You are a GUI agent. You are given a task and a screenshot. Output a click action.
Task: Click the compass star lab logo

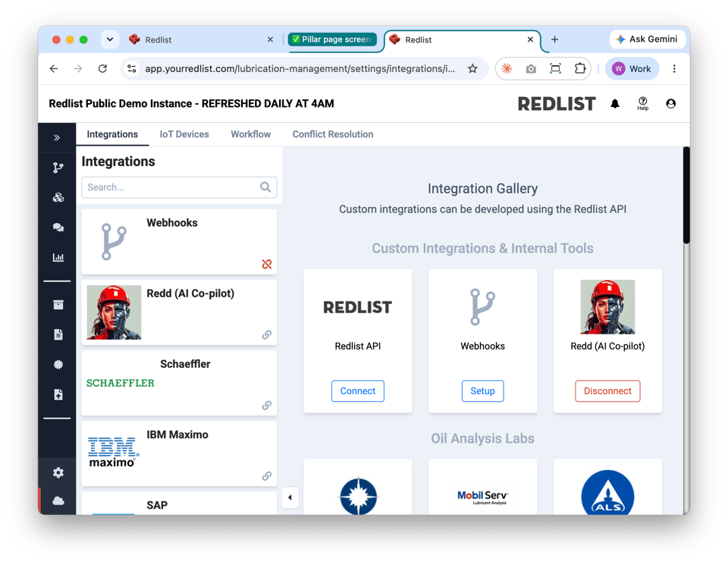tap(358, 496)
